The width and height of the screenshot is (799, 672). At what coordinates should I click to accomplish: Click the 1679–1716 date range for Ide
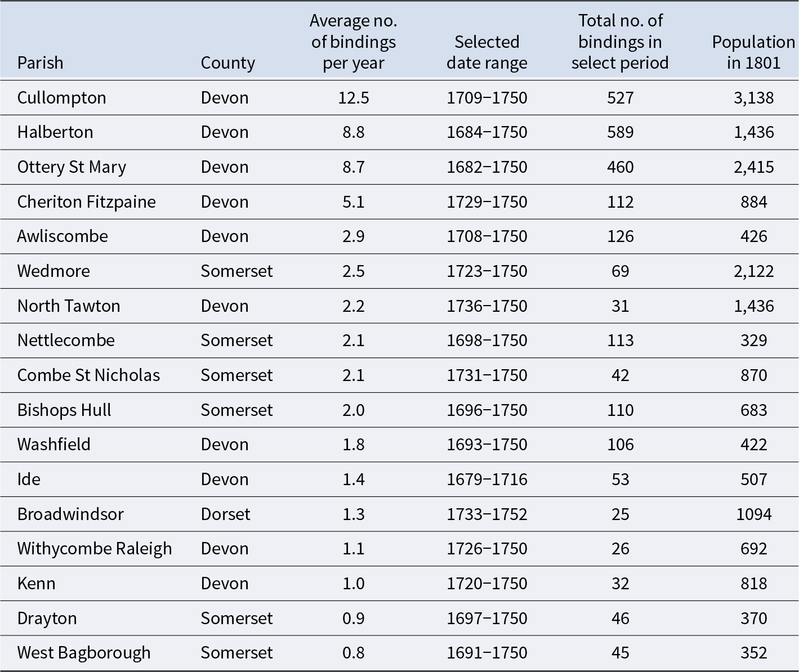point(487,479)
